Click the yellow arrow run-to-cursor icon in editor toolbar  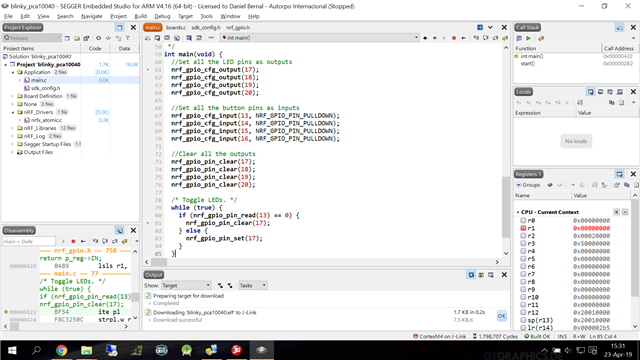[505, 38]
